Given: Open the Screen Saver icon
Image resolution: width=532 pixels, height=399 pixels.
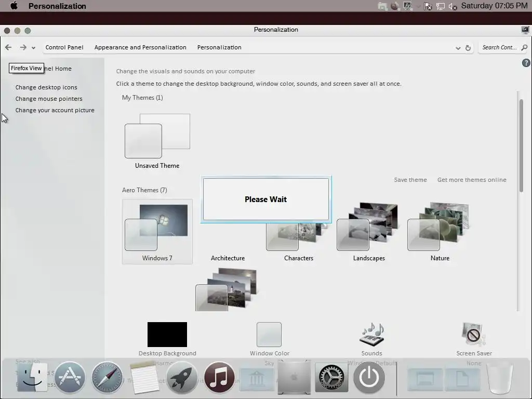Looking at the screenshot, I should pos(474,334).
